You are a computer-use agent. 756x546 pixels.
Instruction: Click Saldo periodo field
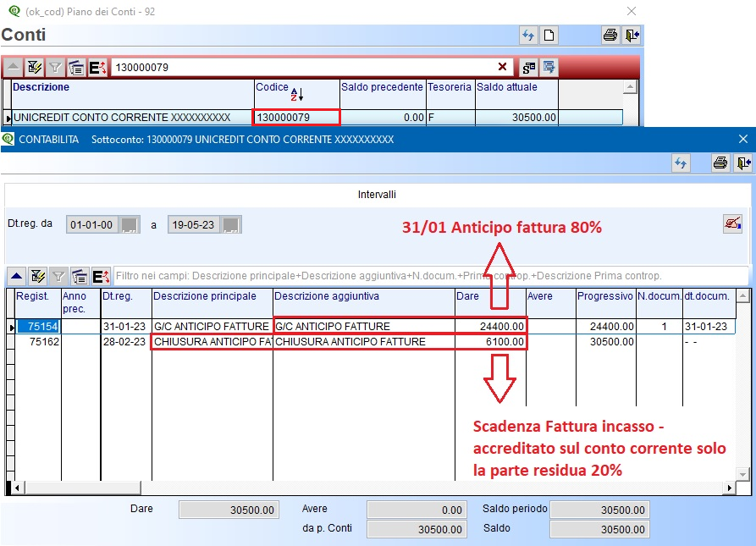(599, 510)
